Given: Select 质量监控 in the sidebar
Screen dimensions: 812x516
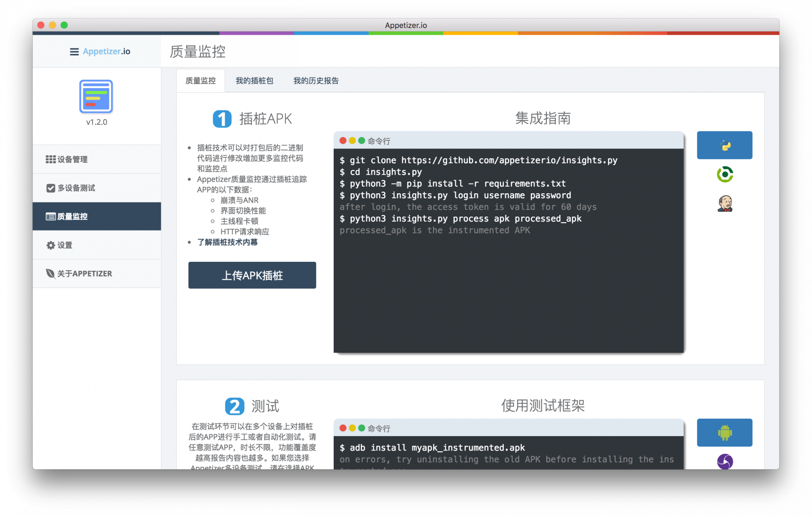Looking at the screenshot, I should (x=97, y=217).
